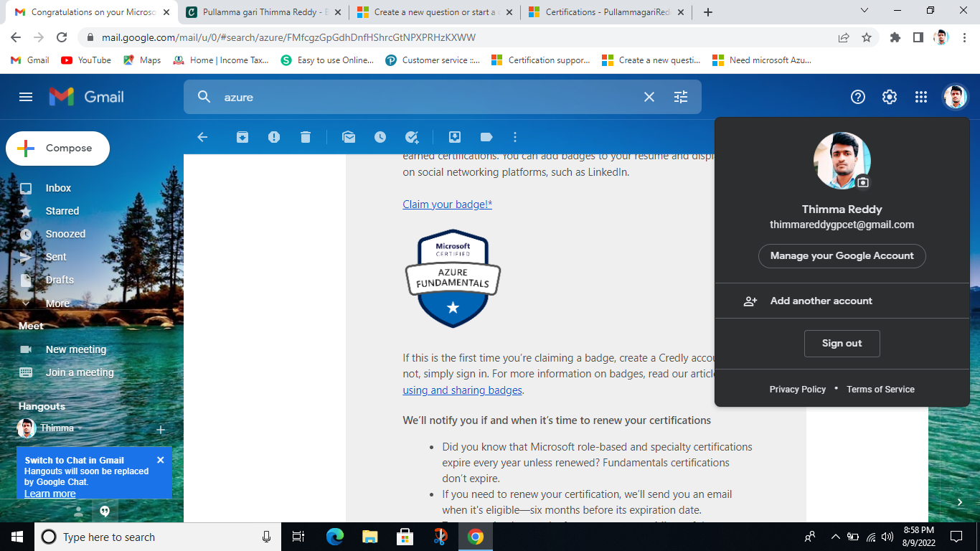Move the email to another folder

[454, 136]
